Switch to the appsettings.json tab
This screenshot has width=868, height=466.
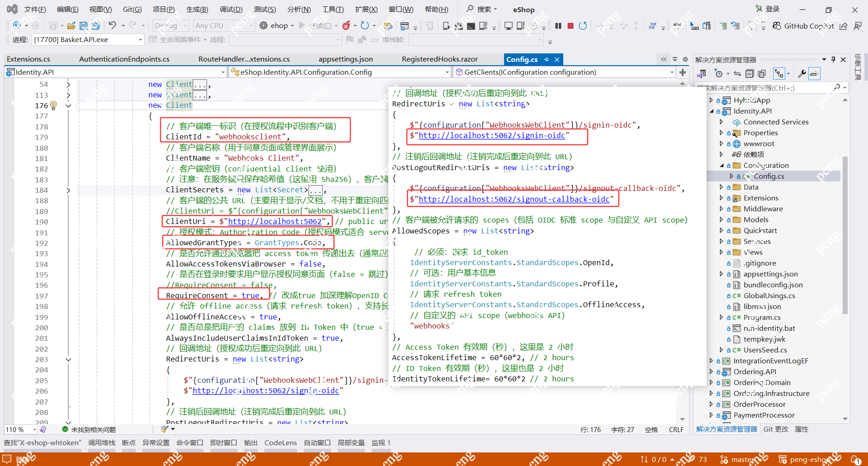(x=345, y=59)
